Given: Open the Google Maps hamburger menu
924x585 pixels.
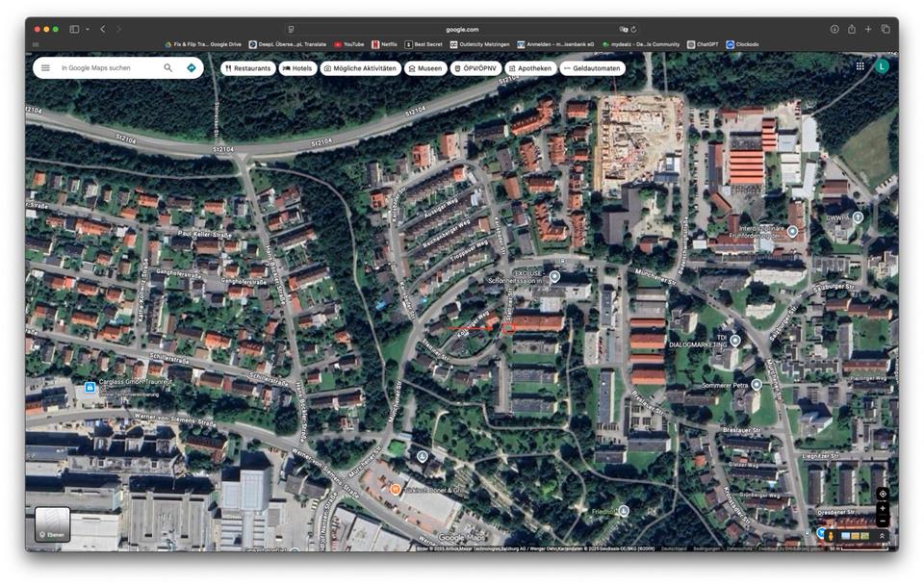Looking at the screenshot, I should coord(45,68).
